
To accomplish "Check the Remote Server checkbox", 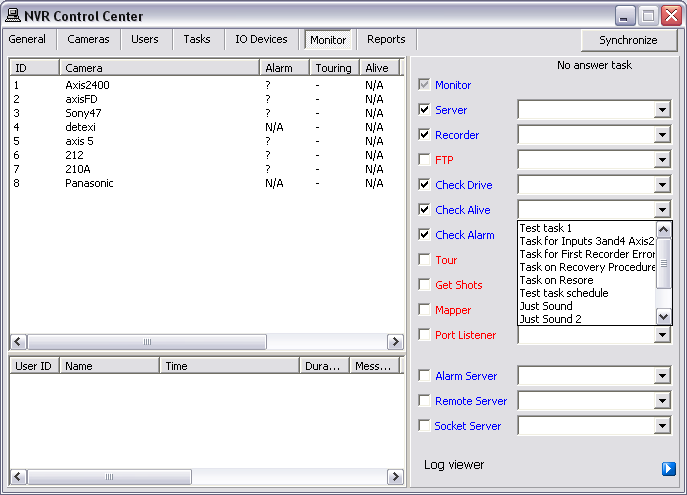I will pos(424,400).
